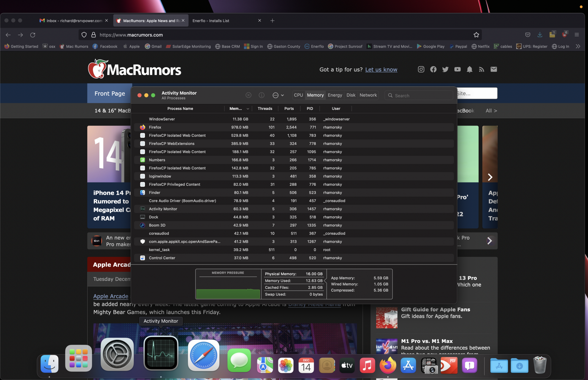The image size is (588, 380).
Task: Open notification bell icon on MacRumors
Action: [470, 69]
